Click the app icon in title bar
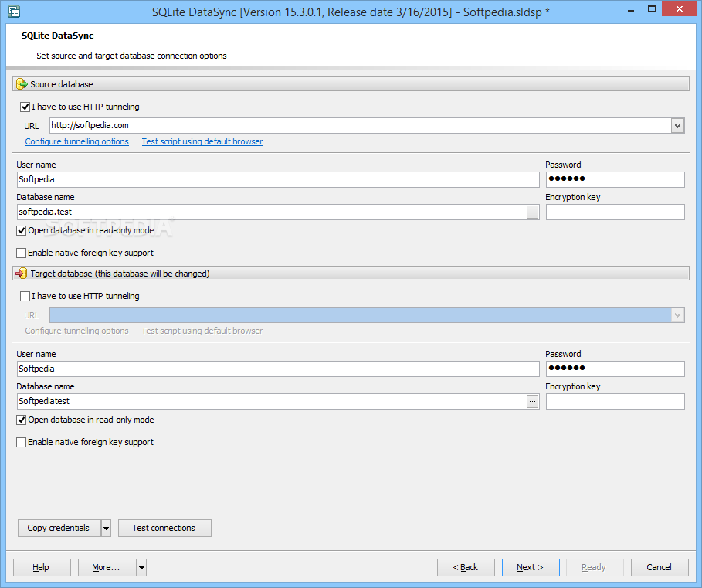Screen dimensions: 702x588 (13, 12)
